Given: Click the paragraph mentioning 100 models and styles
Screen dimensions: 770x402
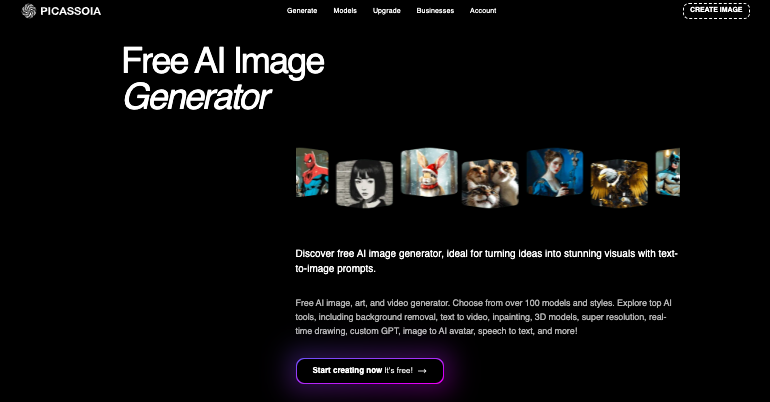Looking at the screenshot, I should [x=484, y=317].
